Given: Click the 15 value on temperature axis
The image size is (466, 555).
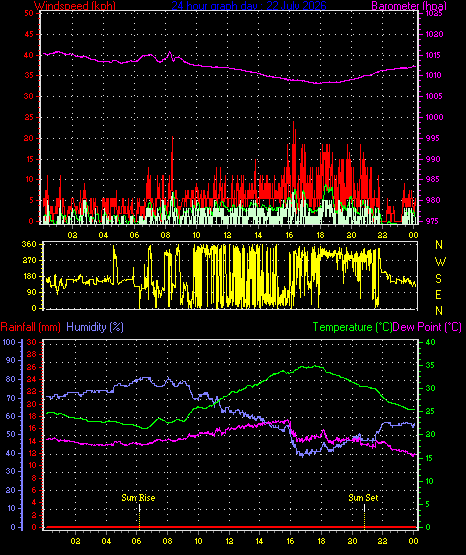Looking at the screenshot, I should click(430, 458).
